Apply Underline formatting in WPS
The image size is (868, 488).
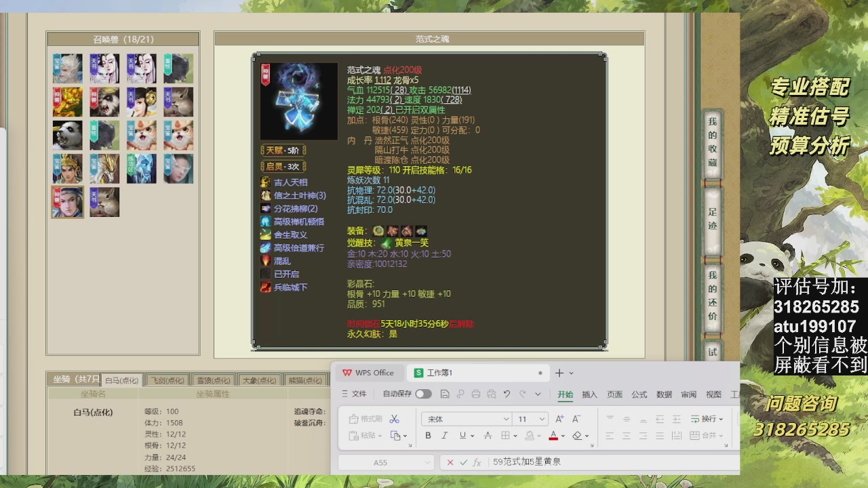coord(462,436)
